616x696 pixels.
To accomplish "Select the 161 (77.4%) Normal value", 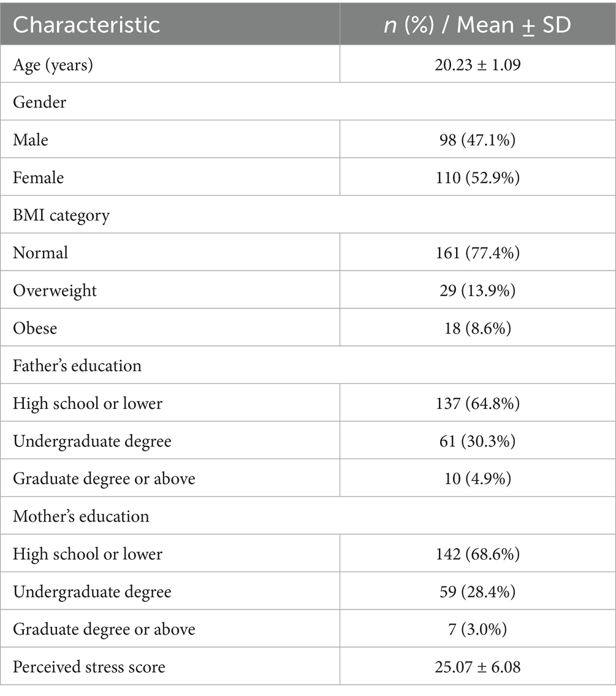I will point(477,253).
